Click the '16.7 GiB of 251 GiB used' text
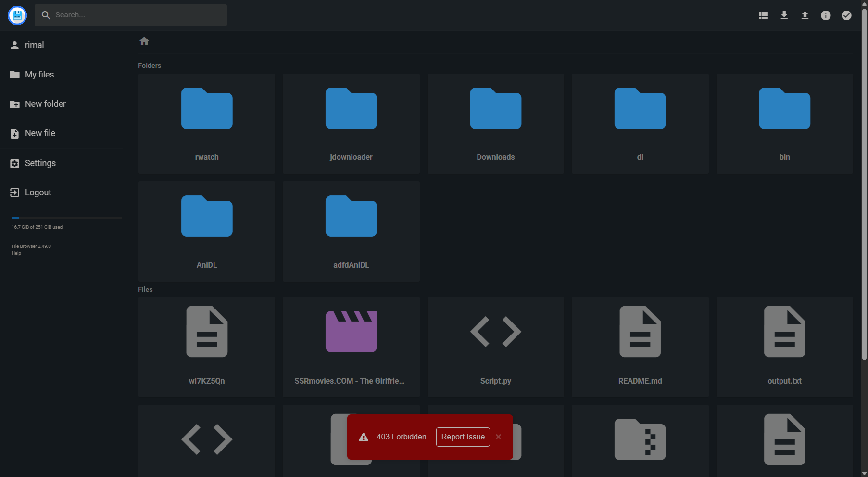 pos(37,227)
